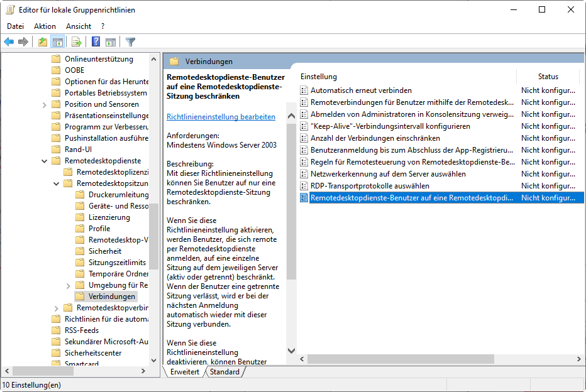Click the description pane scroll down arrow
This screenshot has height=392, width=586.
coord(291,351)
